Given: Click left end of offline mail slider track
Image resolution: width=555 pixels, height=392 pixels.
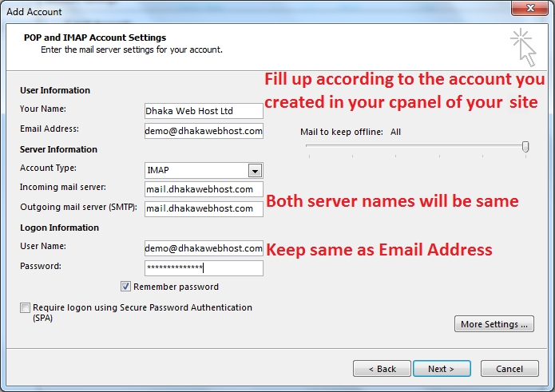Looking at the screenshot, I should (x=309, y=147).
